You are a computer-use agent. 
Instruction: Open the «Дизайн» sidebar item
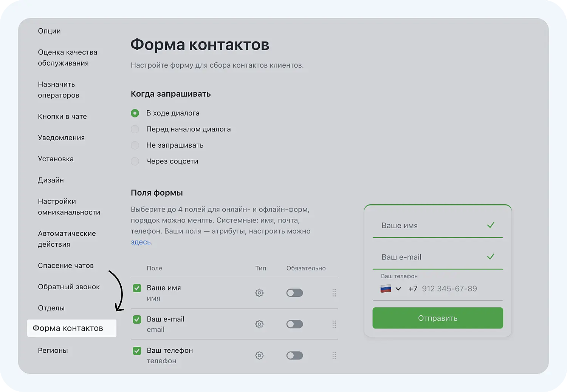[x=51, y=180]
